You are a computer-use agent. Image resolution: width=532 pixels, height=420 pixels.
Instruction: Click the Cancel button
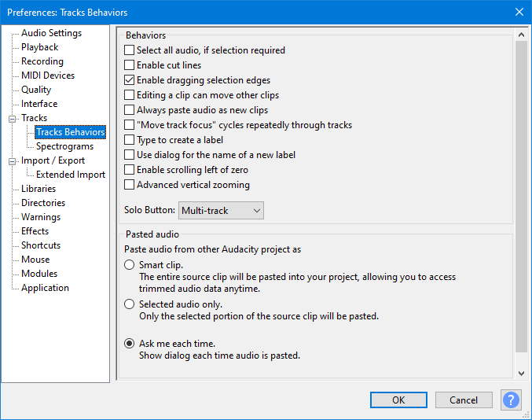464,400
